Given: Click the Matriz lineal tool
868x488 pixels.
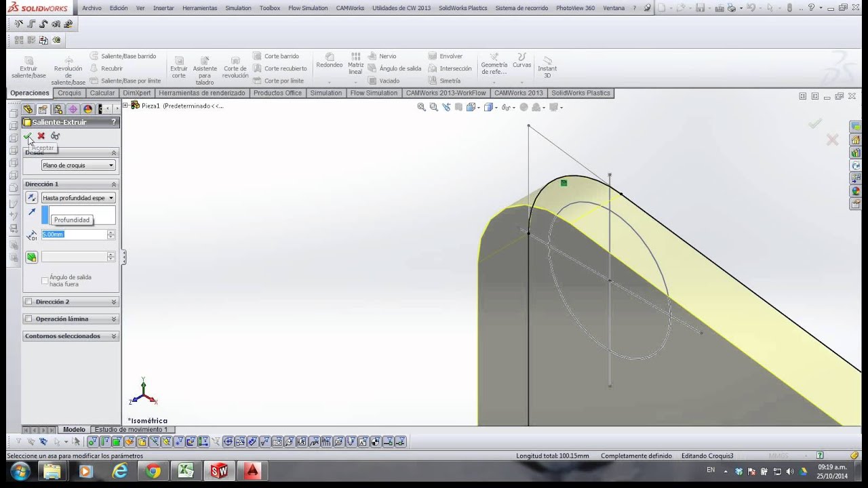Looking at the screenshot, I should [x=356, y=64].
